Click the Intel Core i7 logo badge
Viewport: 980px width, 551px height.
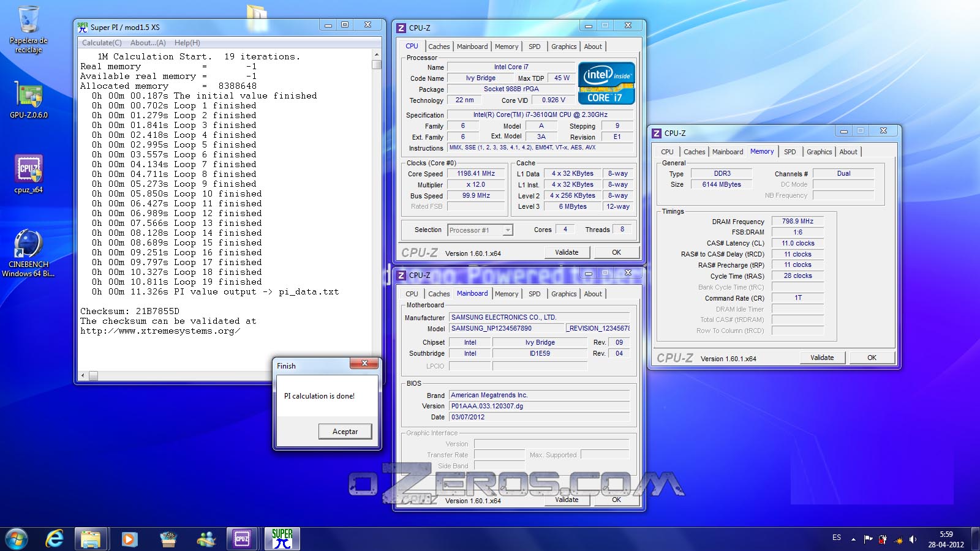[606, 83]
